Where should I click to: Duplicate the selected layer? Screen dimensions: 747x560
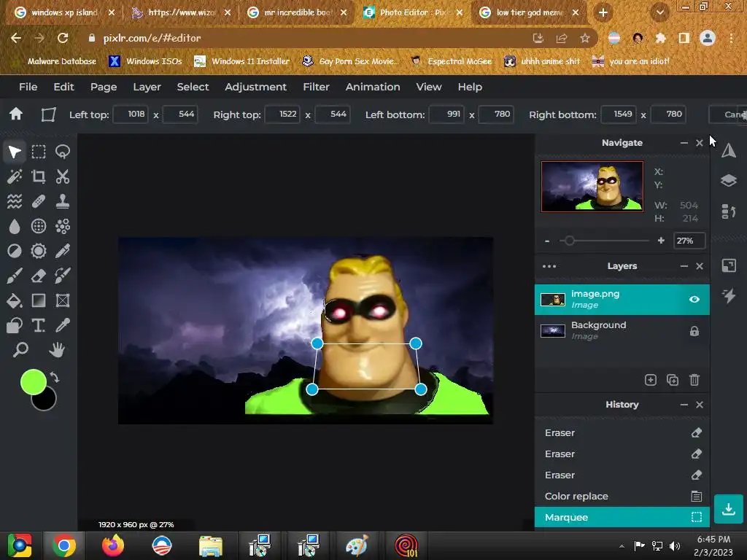tap(672, 379)
